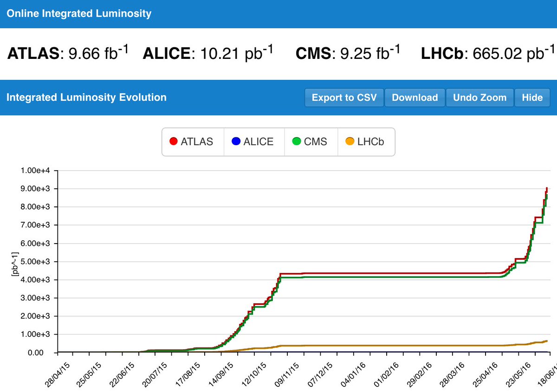The height and width of the screenshot is (392, 557).
Task: Click the 1.00e+3 y-axis label
Action: click(x=35, y=334)
